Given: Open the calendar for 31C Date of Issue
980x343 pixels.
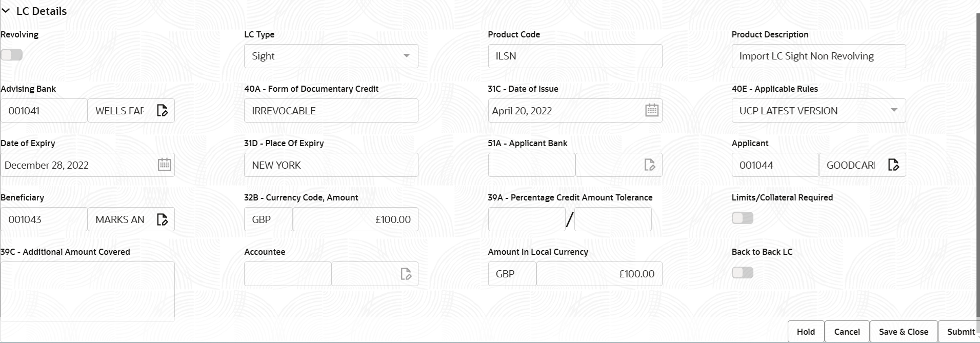Looking at the screenshot, I should 652,110.
